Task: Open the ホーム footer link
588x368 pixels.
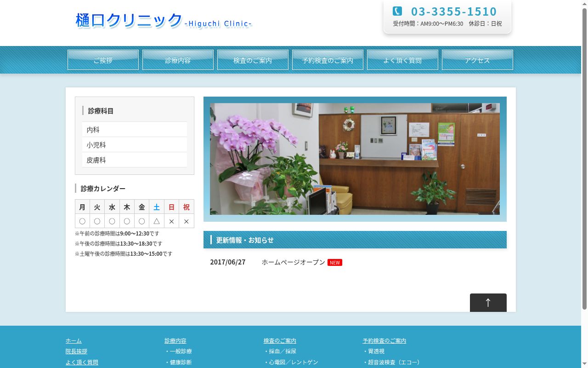Action: [73, 341]
